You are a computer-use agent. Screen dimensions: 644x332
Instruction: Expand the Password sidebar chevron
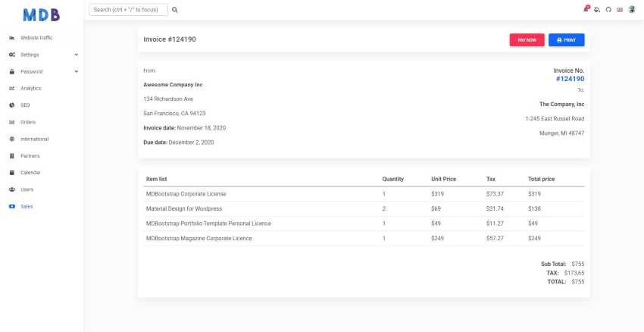(77, 71)
